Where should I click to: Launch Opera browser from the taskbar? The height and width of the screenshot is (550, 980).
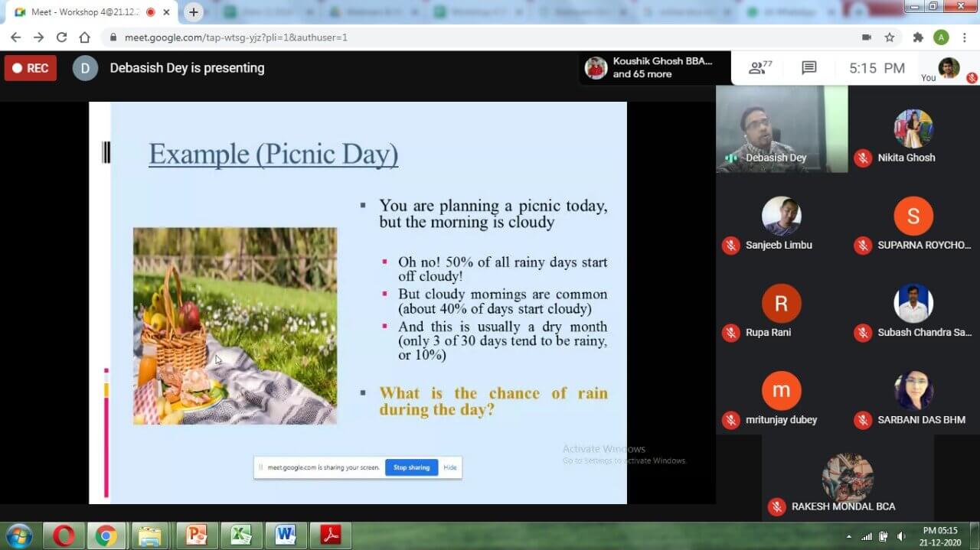point(64,535)
